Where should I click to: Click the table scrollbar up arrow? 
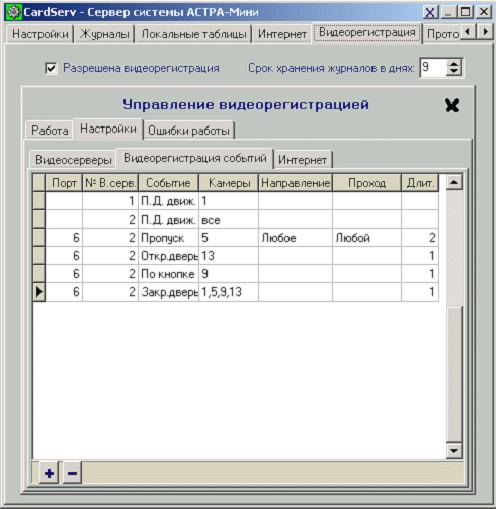pyautogui.click(x=454, y=182)
